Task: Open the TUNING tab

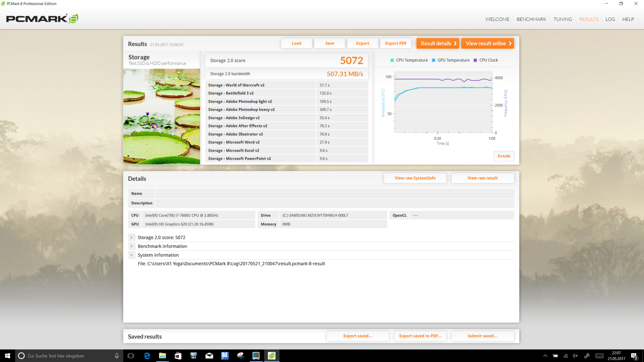Action: [562, 19]
